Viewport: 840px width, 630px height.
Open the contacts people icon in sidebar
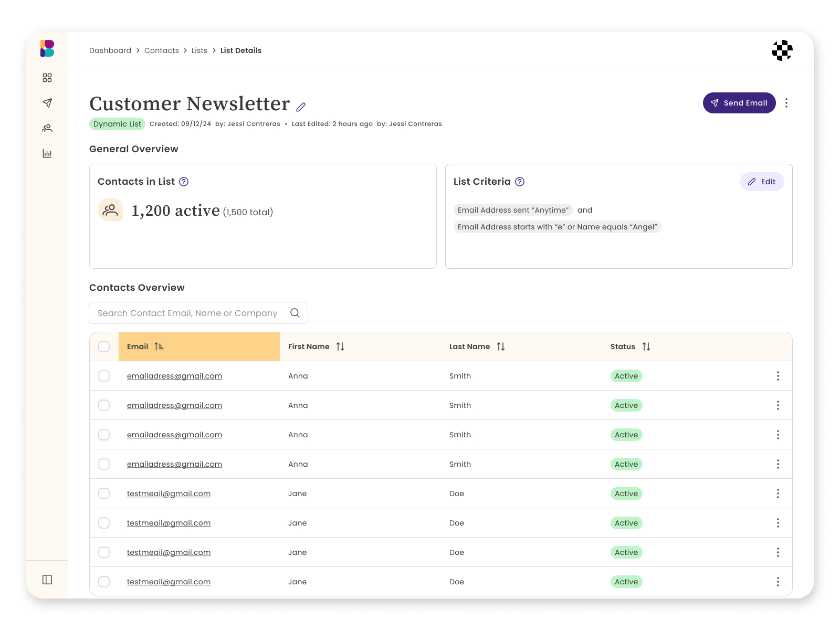(x=47, y=128)
